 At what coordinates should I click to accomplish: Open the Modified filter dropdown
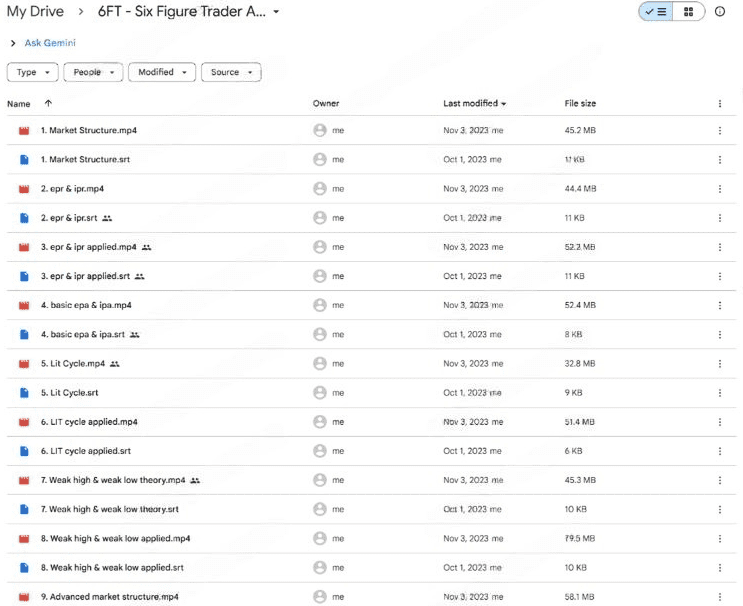click(x=162, y=72)
